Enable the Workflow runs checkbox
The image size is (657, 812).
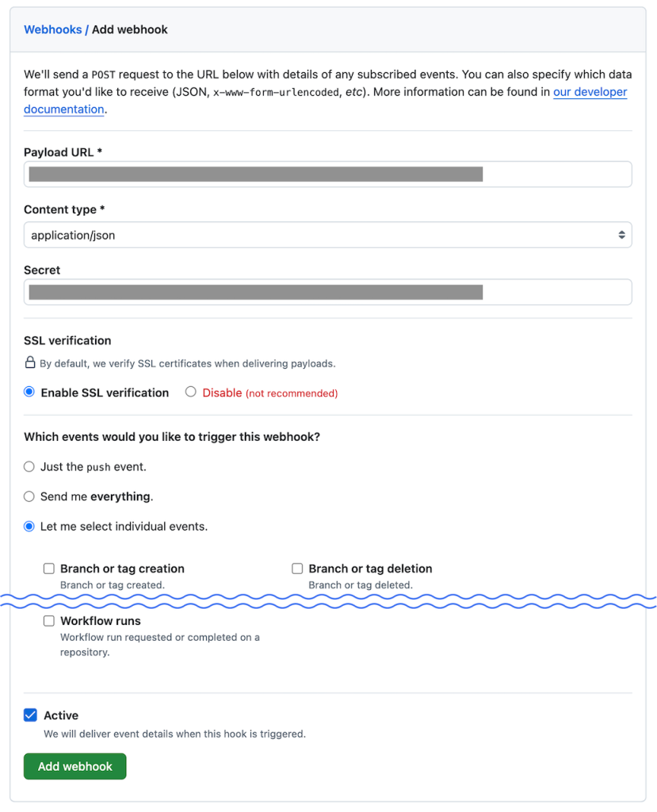pyautogui.click(x=49, y=621)
